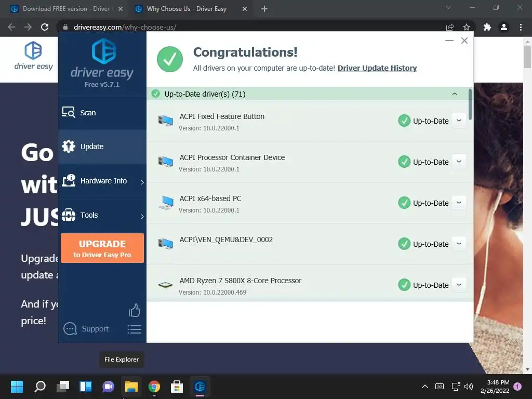Reload the web page
The image size is (532, 399).
pyautogui.click(x=45, y=27)
